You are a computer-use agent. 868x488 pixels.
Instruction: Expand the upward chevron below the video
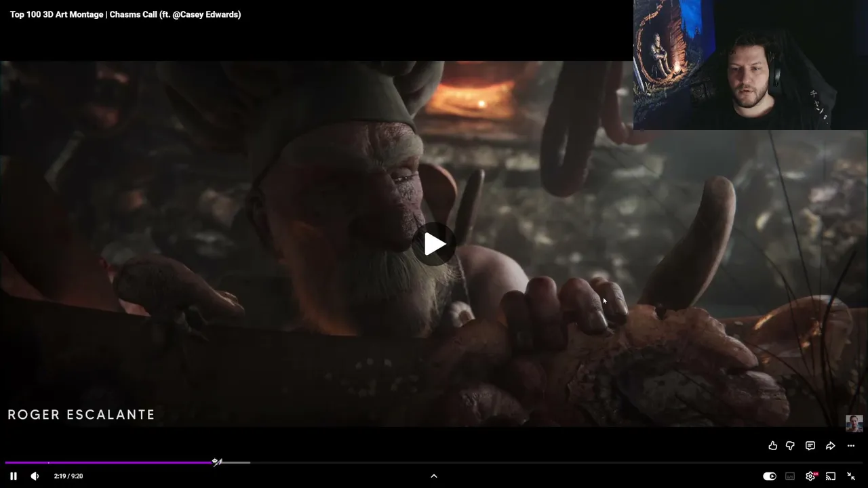(x=434, y=476)
